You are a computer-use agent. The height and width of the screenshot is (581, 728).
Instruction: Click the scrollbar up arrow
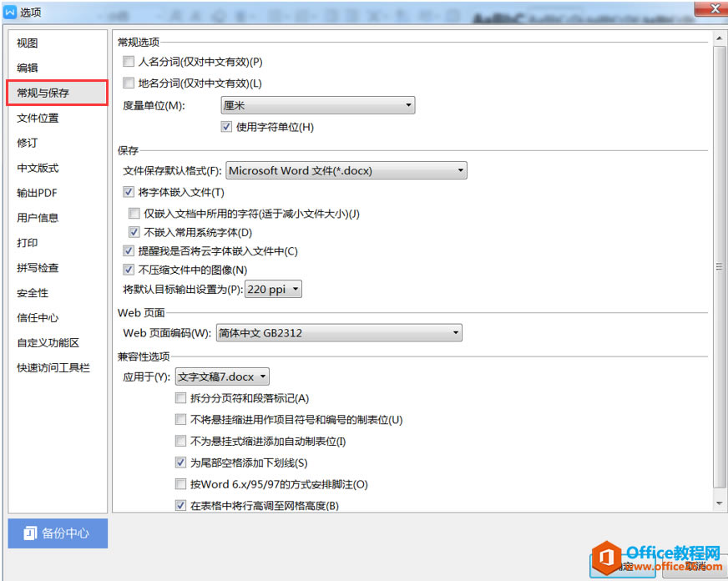click(x=719, y=38)
